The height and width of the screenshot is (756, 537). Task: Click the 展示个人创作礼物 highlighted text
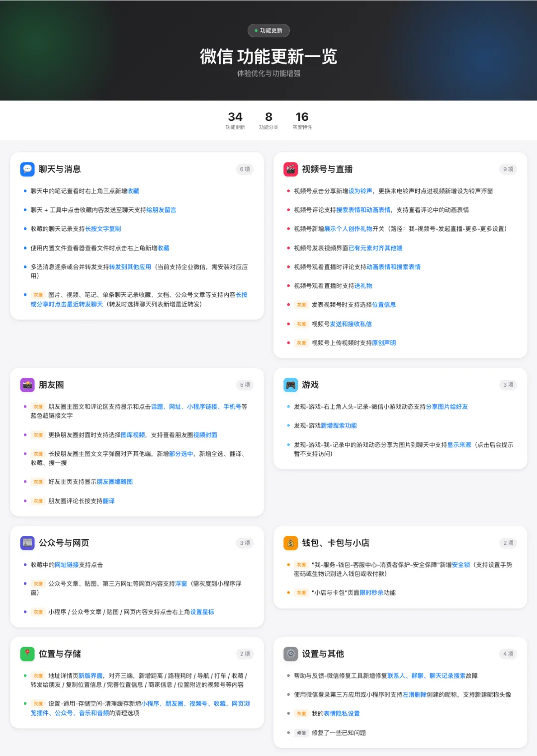pyautogui.click(x=348, y=229)
